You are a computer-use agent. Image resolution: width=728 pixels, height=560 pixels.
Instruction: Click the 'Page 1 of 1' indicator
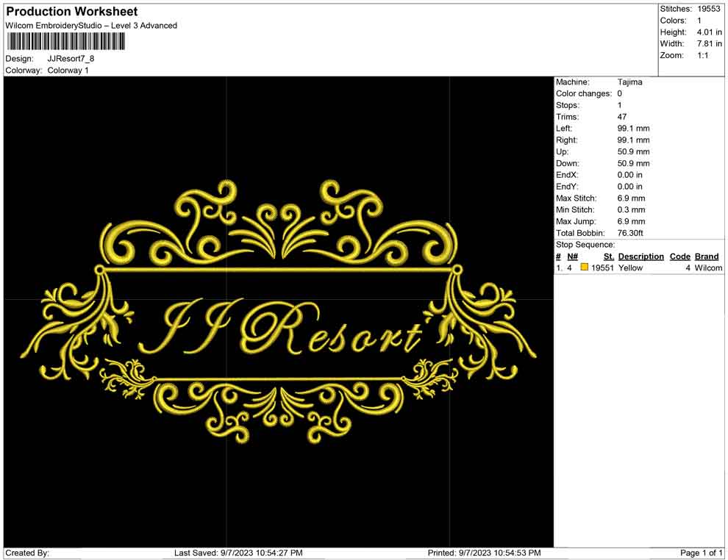tap(701, 553)
